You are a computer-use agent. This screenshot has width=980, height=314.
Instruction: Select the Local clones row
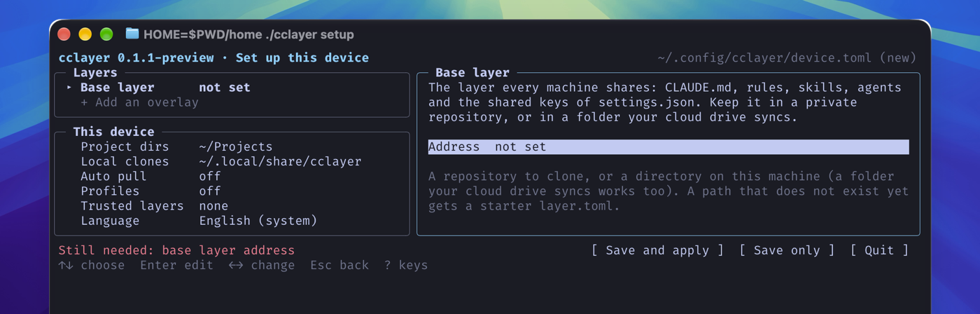pos(232,161)
